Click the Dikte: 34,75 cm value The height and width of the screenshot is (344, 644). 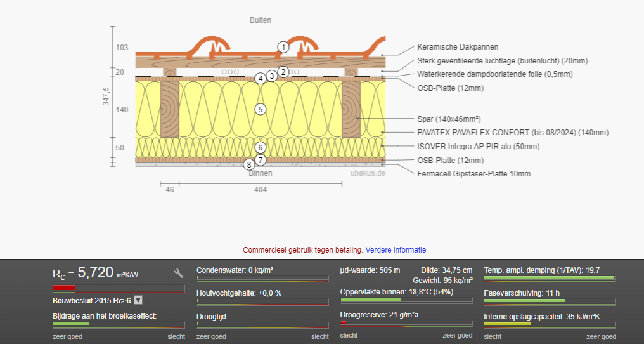click(446, 270)
